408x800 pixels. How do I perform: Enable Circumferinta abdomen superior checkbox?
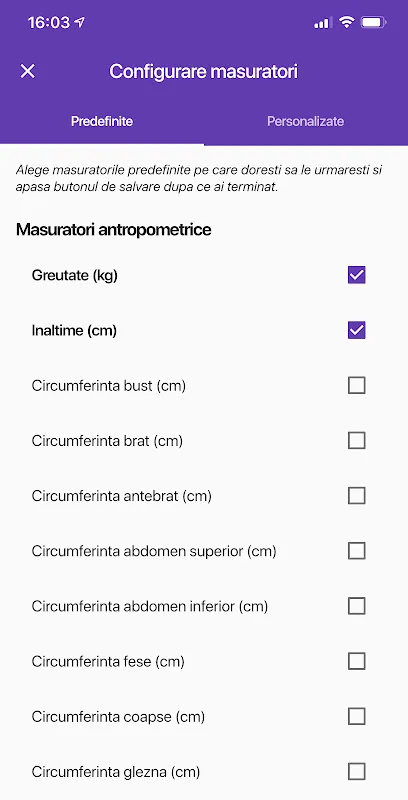click(x=356, y=551)
